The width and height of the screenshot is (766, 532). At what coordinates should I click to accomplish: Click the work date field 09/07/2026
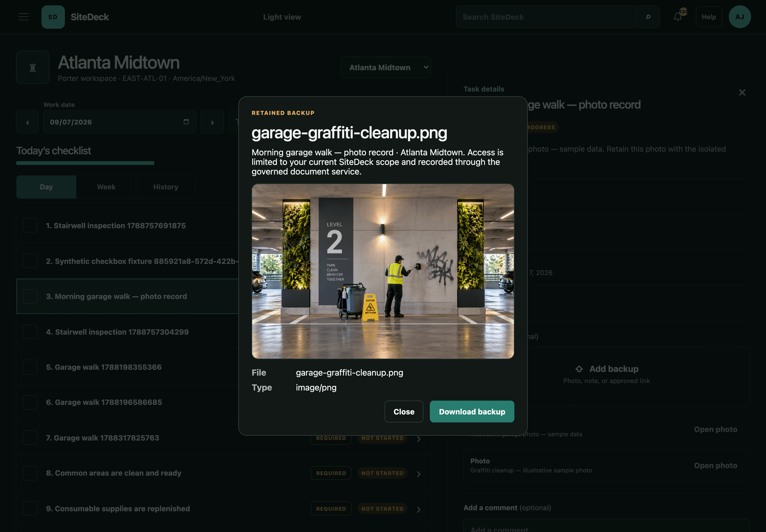click(x=119, y=122)
